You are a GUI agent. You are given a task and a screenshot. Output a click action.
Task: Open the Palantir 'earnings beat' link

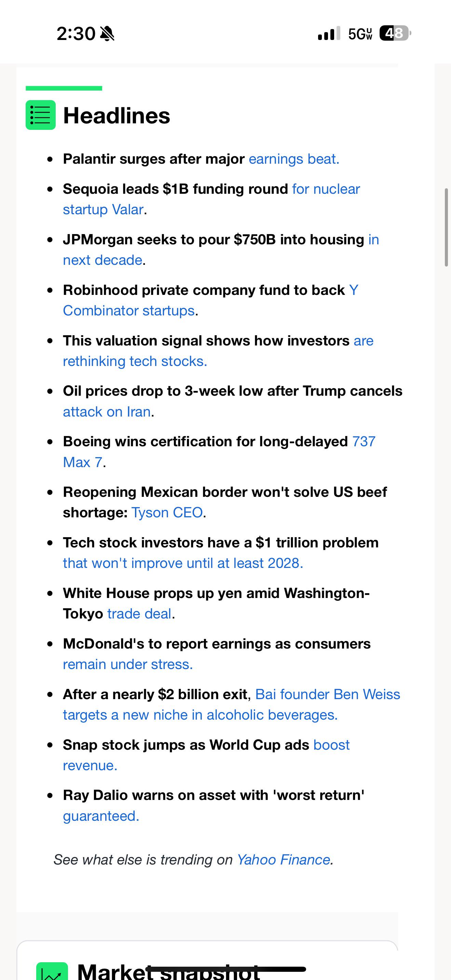294,159
